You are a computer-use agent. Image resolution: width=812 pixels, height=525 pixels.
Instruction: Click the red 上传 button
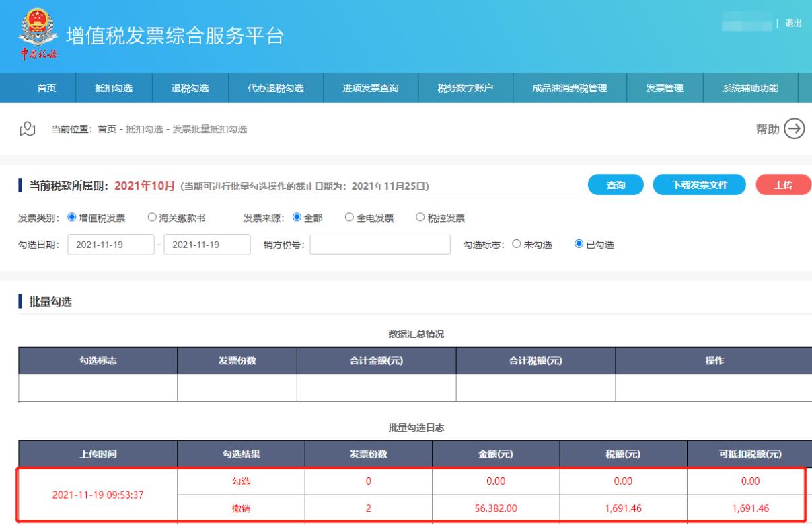click(x=784, y=186)
